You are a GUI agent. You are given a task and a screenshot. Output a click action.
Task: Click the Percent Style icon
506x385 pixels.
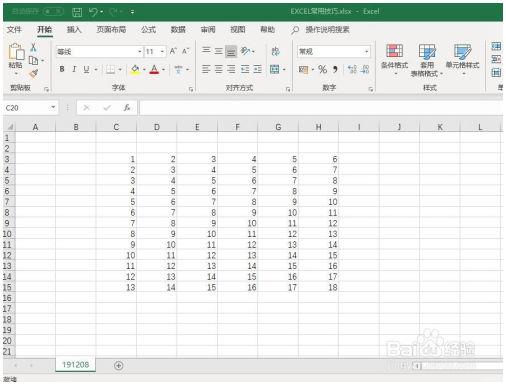coord(322,69)
